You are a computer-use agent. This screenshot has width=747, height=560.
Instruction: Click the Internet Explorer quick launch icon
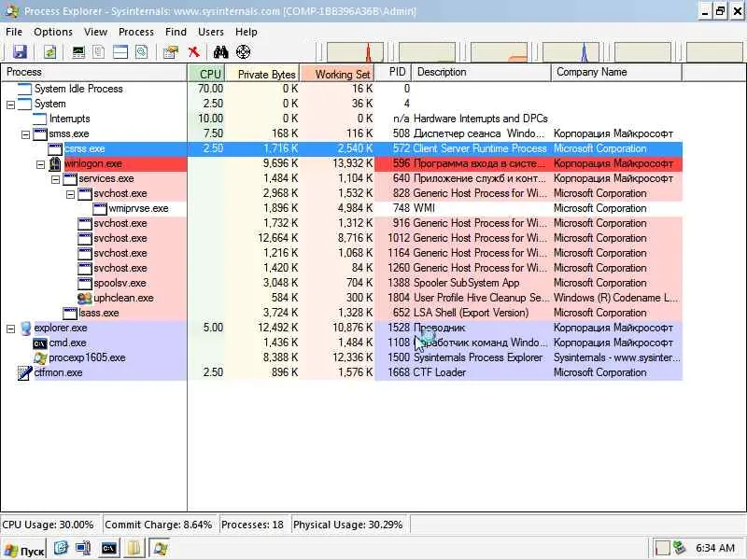tap(61, 549)
